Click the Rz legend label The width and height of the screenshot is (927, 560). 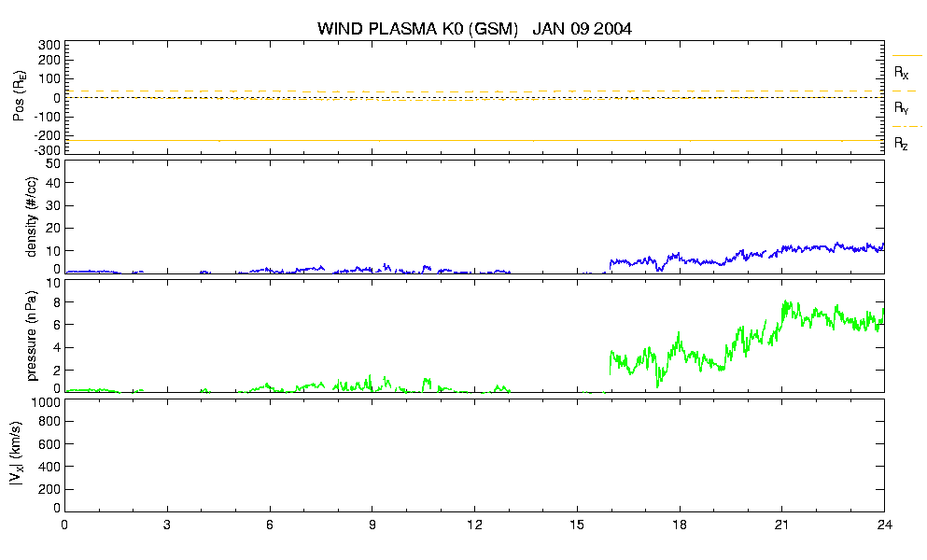point(901,143)
